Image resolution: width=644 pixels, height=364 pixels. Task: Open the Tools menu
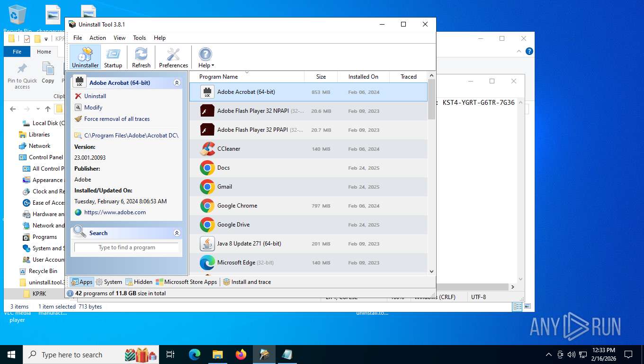(x=139, y=38)
